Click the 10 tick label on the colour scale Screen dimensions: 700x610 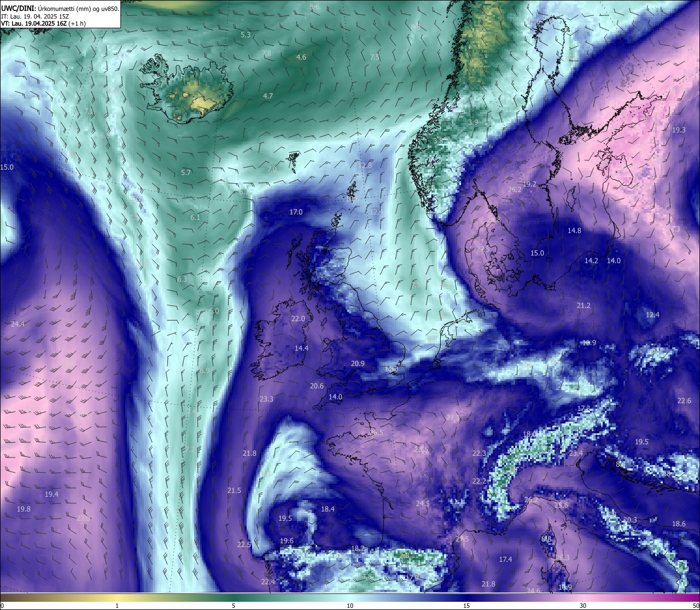tap(350, 605)
